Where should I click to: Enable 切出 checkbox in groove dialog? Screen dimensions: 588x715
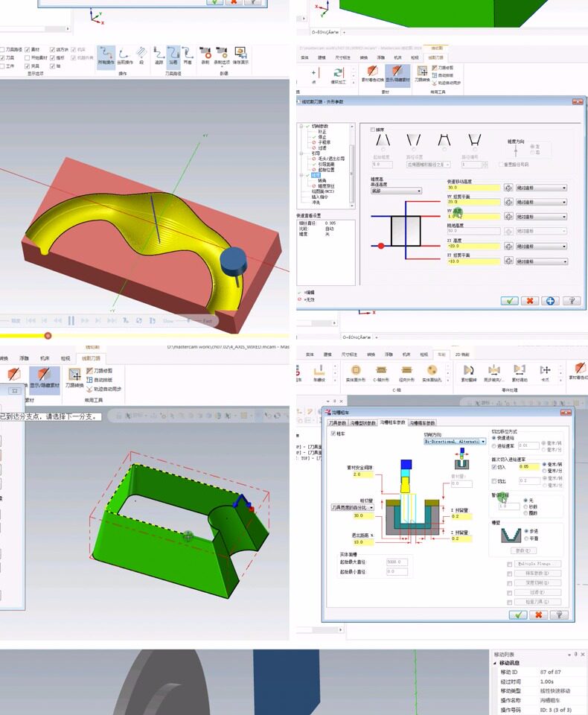point(494,481)
